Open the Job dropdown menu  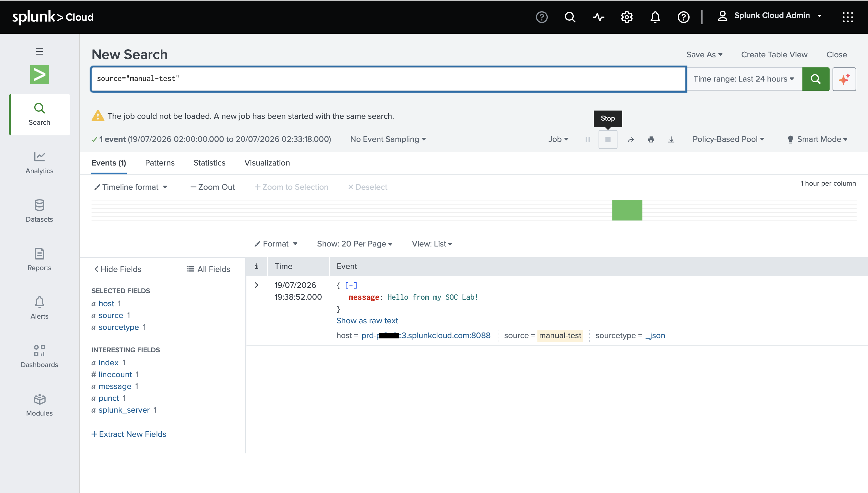(558, 140)
